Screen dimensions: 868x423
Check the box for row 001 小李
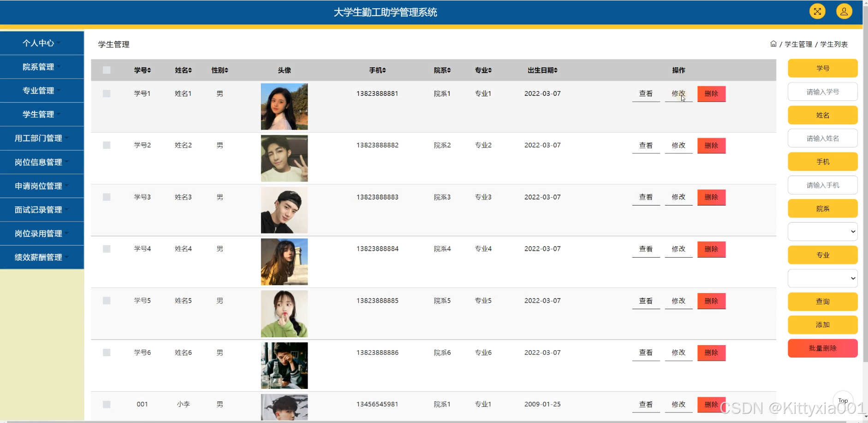pos(107,405)
